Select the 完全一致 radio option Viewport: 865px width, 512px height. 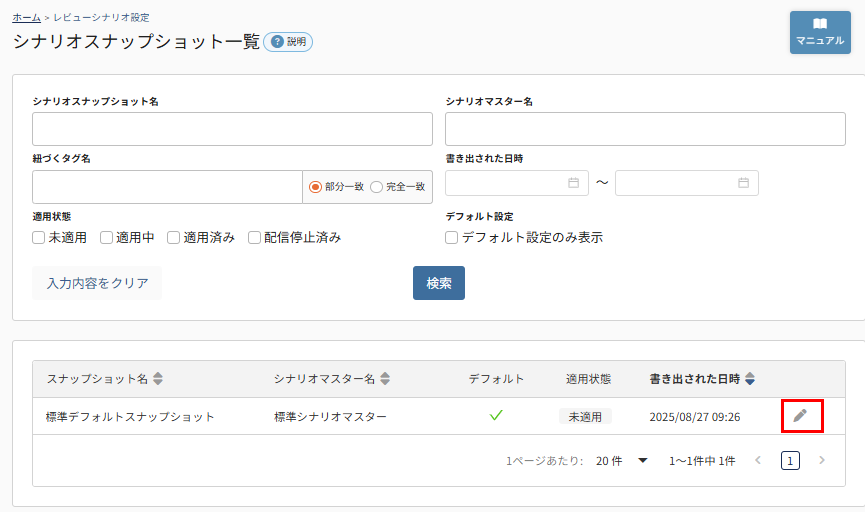[x=377, y=187]
